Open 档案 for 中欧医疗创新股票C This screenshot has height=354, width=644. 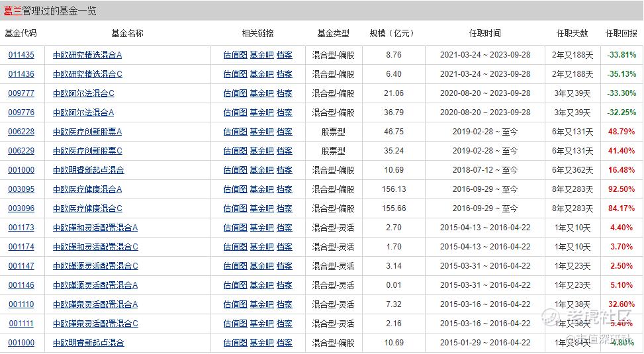tap(285, 151)
